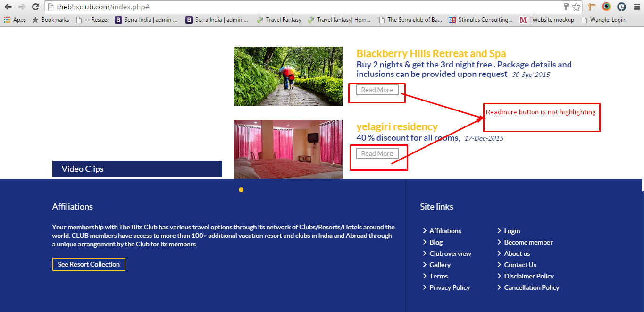Open the Cancellation Policy link
This screenshot has height=312, width=644.
[531, 287]
